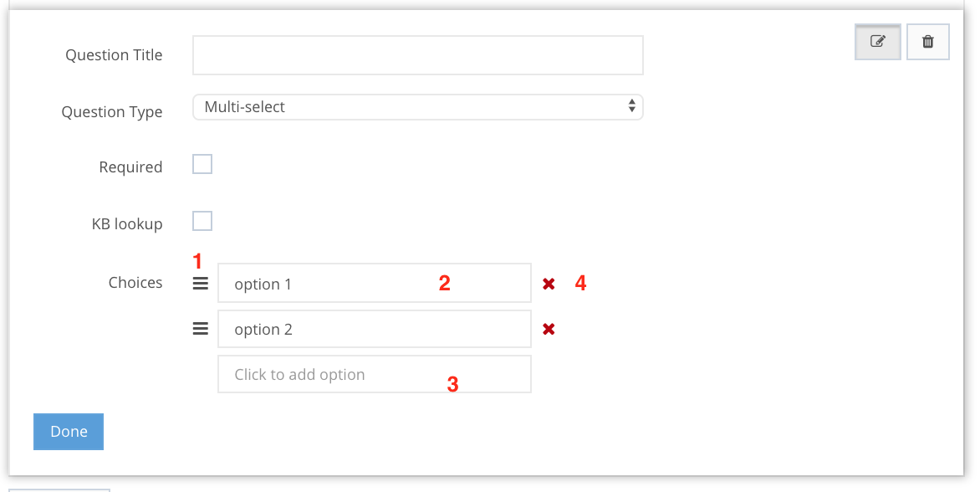Grab the drag handle for option 1
The image size is (980, 492).
coord(201,284)
